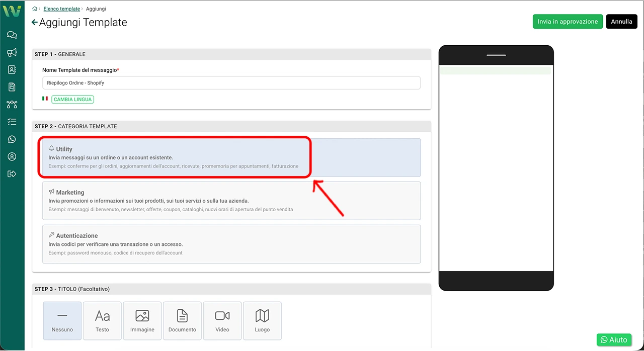This screenshot has height=351, width=644.
Task: Open the checklist tasks sidebar icon
Action: (12, 122)
